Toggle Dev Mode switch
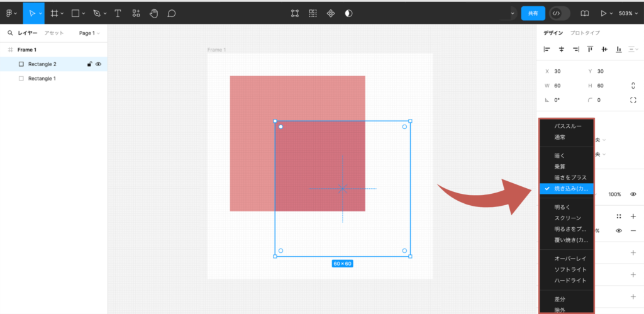Viewport: 644px width, 314px height. (559, 13)
